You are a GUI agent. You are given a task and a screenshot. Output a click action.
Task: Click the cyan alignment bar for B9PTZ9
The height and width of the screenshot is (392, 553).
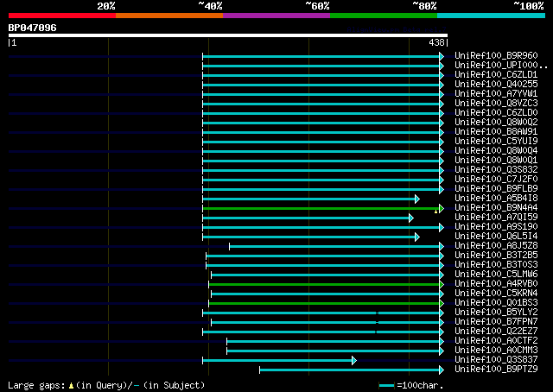(349, 370)
